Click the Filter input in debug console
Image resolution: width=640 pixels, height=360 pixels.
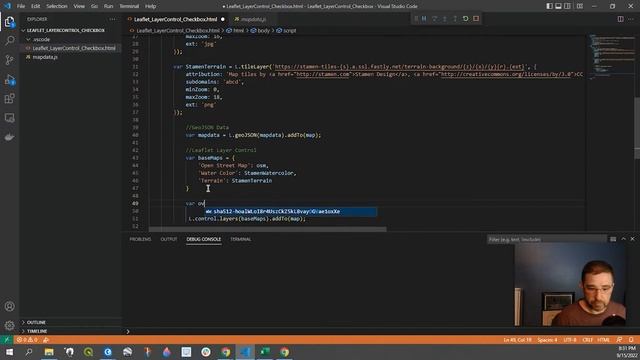(x=547, y=239)
